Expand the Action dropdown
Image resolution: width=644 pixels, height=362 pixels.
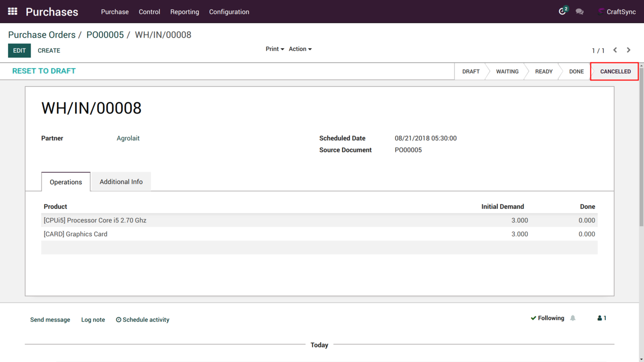300,49
